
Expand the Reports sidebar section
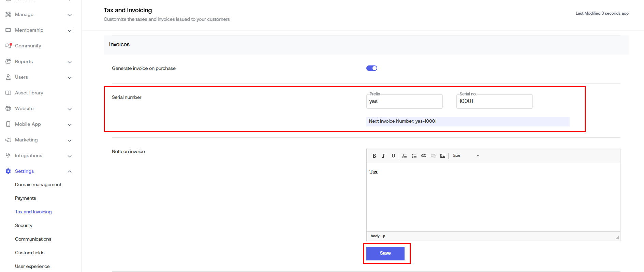coord(70,62)
